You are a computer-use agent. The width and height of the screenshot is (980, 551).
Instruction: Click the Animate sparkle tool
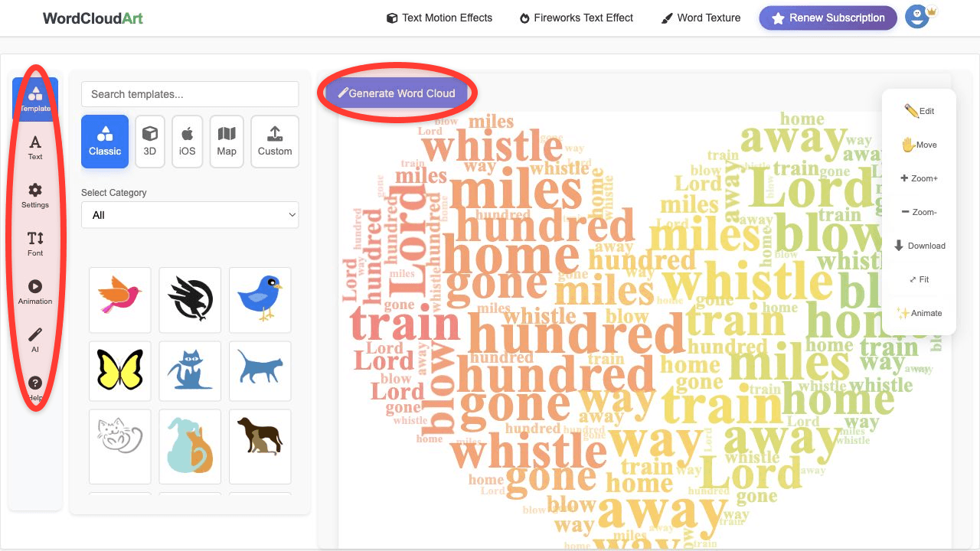point(919,313)
